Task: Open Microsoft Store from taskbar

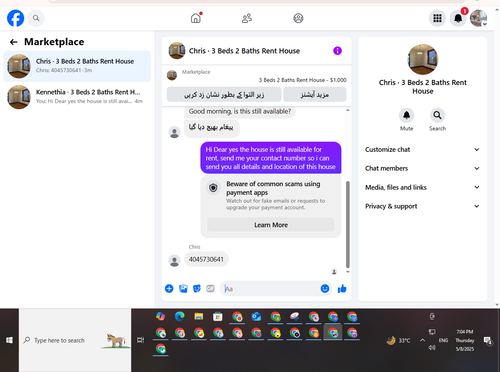Action: (218, 316)
